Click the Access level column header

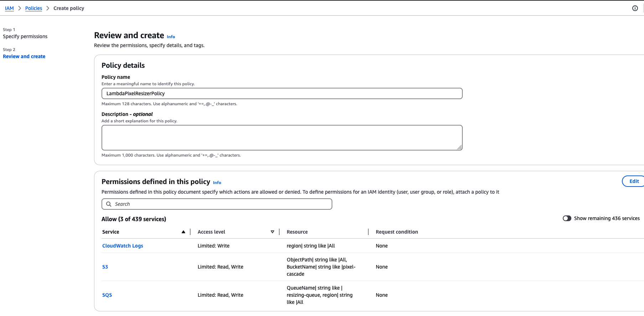point(211,232)
